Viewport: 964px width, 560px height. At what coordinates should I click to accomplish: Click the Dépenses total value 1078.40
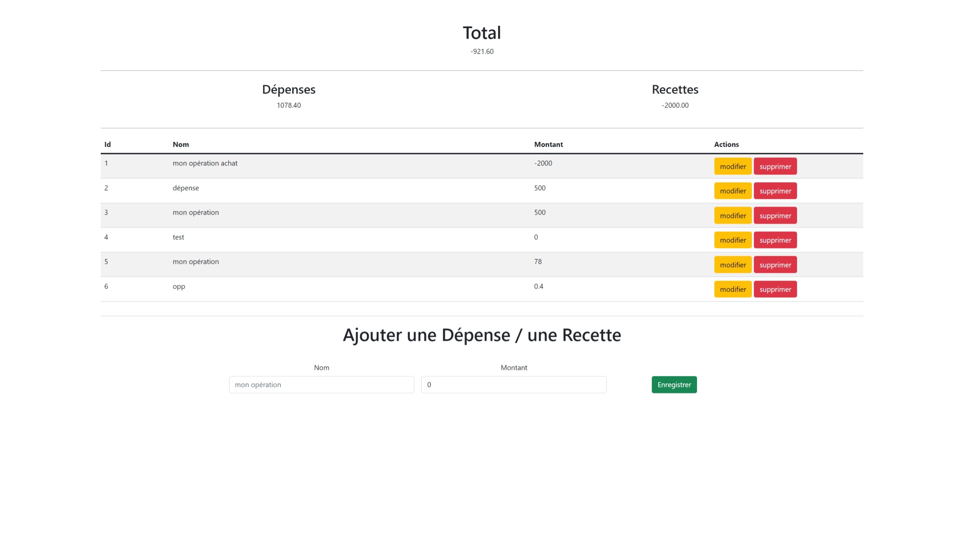pos(289,105)
